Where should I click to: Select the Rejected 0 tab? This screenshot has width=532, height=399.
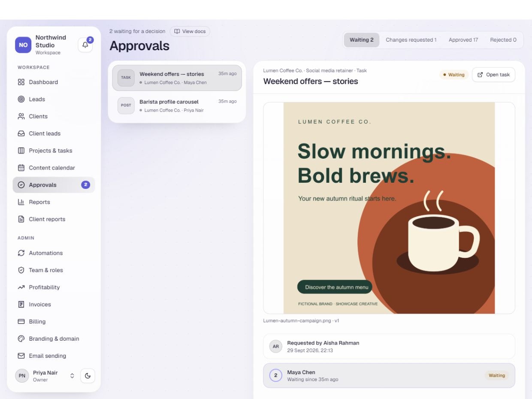503,40
